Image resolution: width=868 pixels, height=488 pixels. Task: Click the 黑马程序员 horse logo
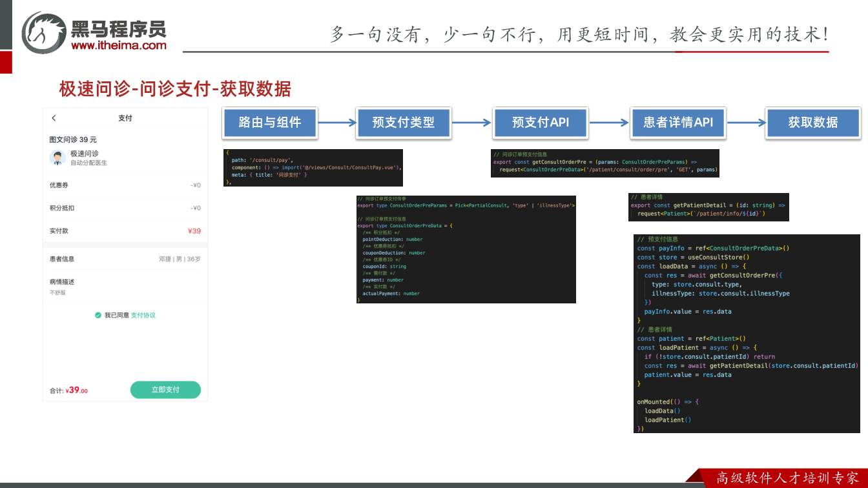coord(44,32)
